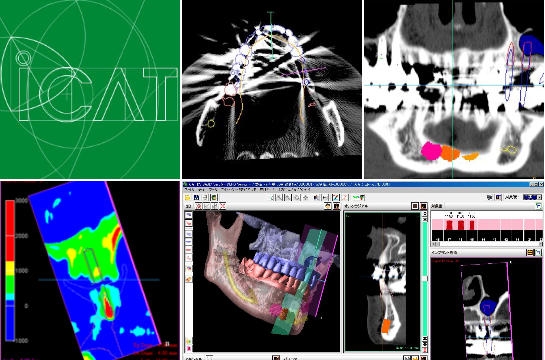Open the first menu in the menu bar
Image resolution: width=545 pixels, height=360 pixels.
(189, 189)
